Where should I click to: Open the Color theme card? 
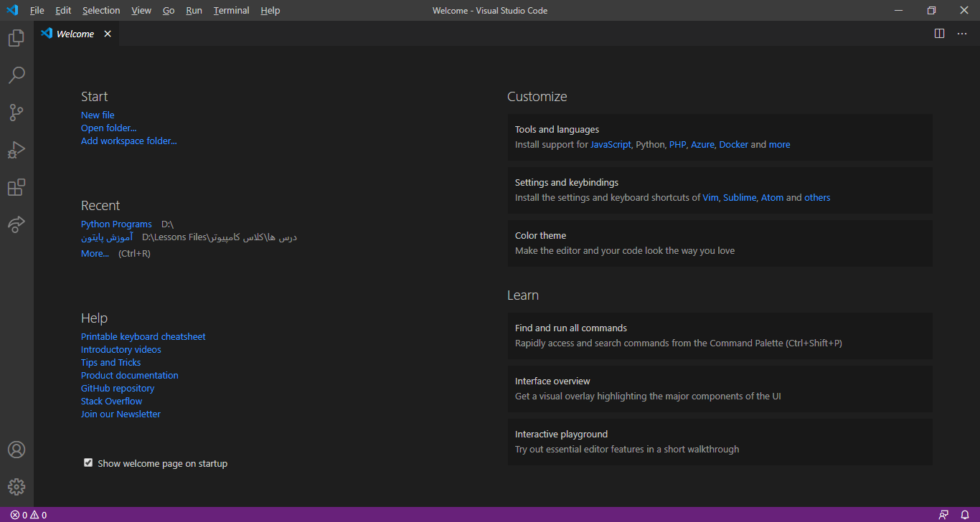click(720, 243)
